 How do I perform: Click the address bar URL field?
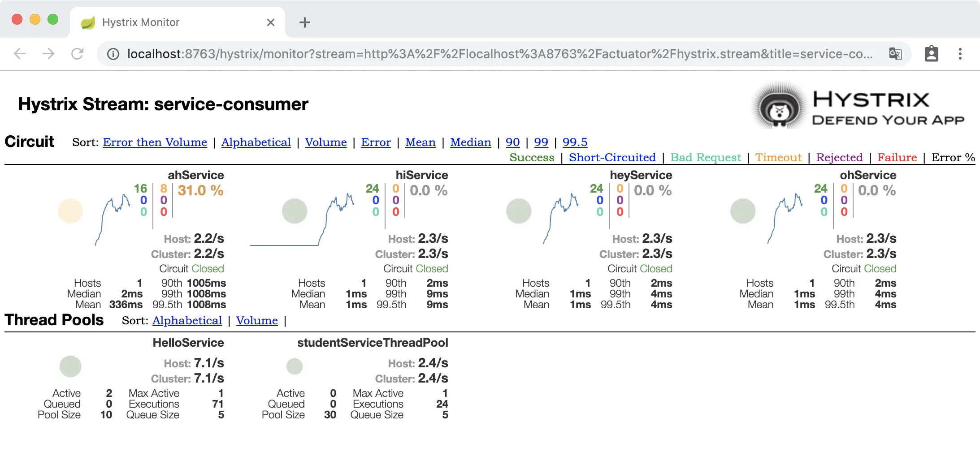(493, 54)
